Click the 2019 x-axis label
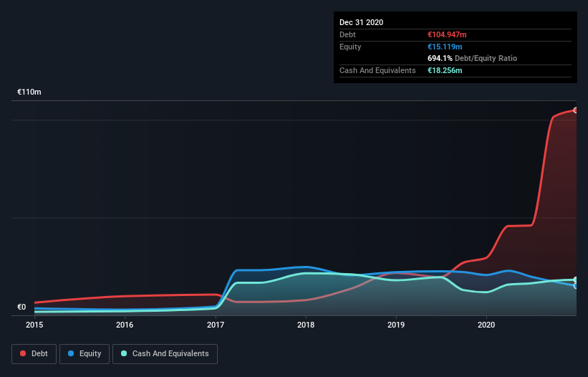 click(396, 325)
